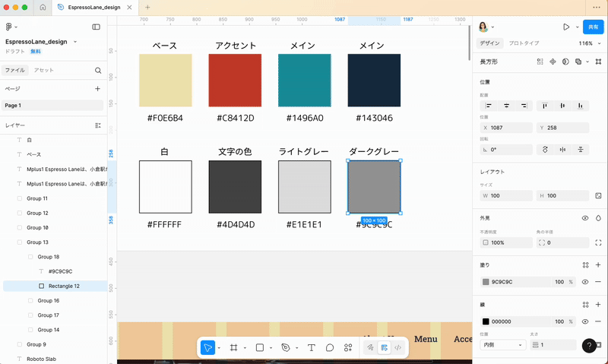Viewport: 608px width, 364px height.
Task: Select the Group 16 layer
Action: 48,301
